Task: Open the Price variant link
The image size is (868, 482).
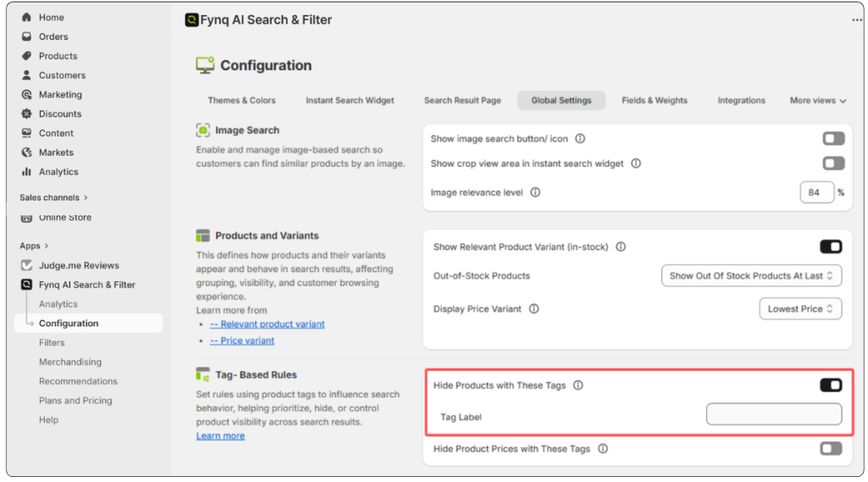Action: click(242, 341)
